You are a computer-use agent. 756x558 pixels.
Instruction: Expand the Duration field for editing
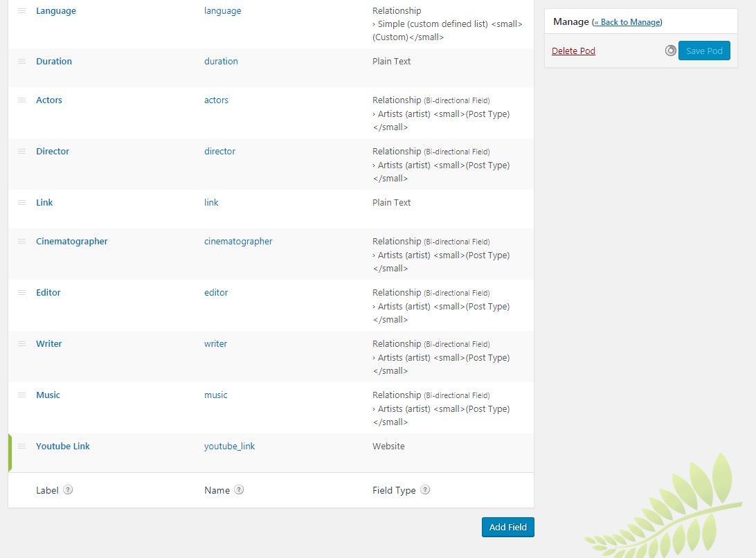(53, 61)
